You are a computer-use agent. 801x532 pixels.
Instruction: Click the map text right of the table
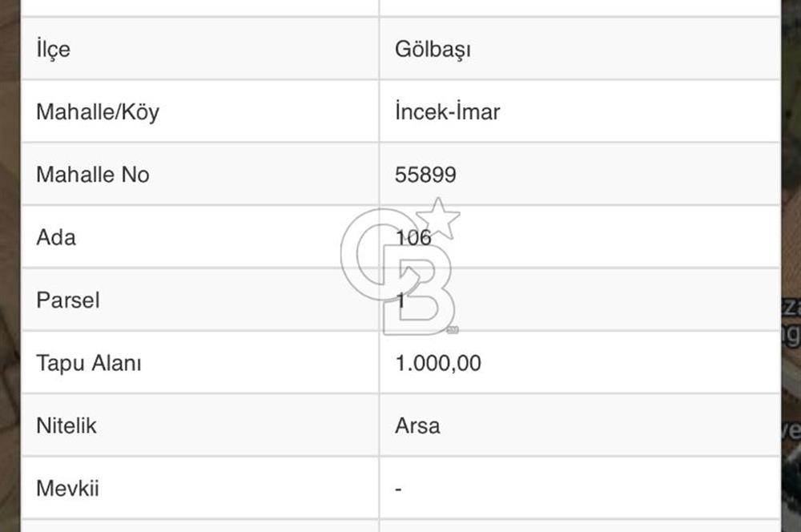point(791,322)
